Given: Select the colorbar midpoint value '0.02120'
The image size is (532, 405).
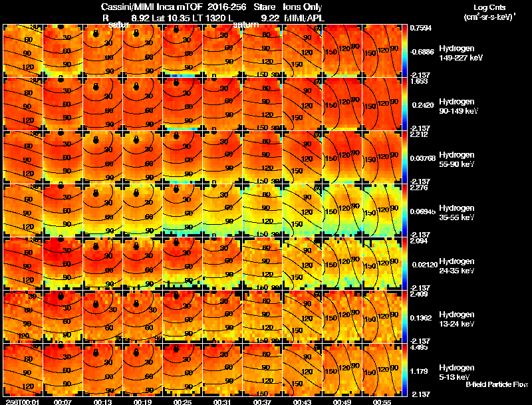Looking at the screenshot, I should pyautogui.click(x=424, y=265).
